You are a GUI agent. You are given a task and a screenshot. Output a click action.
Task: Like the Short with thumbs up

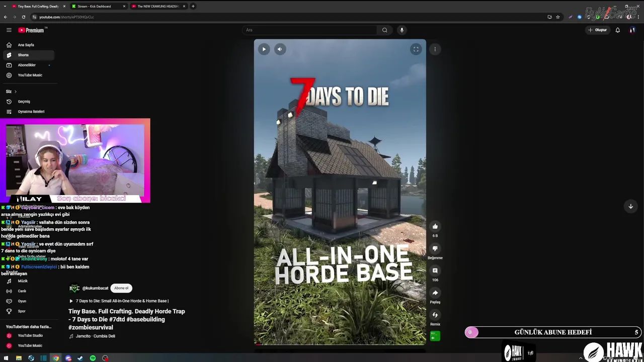click(435, 226)
